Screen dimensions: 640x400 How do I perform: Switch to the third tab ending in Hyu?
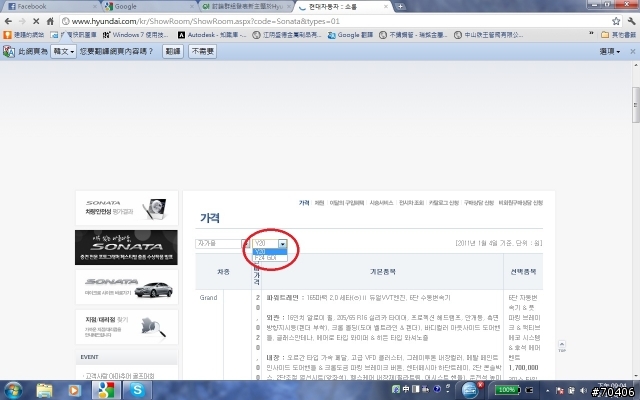point(247,7)
